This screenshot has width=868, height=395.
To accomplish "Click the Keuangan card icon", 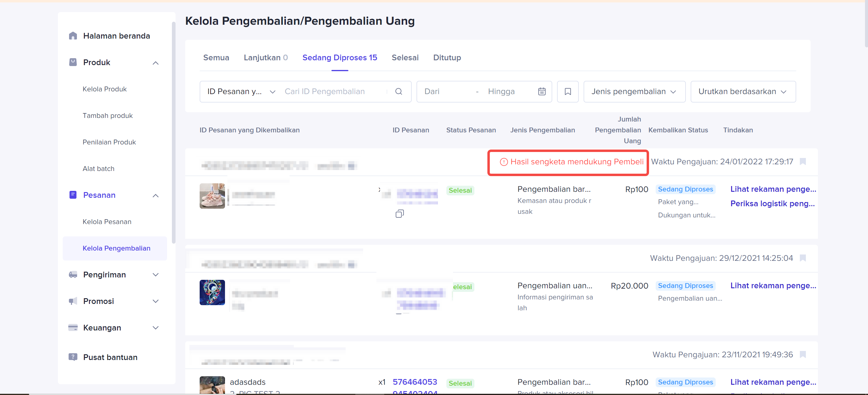I will tap(73, 328).
